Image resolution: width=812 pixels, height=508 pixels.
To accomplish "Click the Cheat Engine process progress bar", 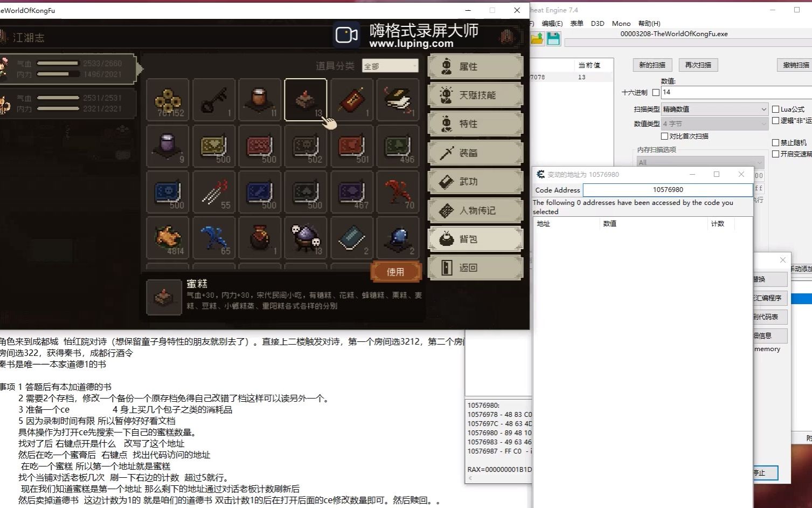I will 688,42.
